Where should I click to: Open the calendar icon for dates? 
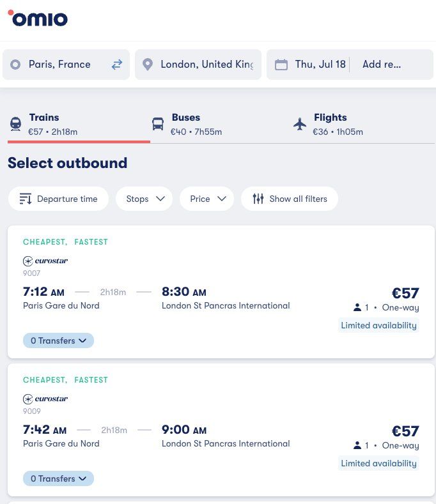click(281, 65)
